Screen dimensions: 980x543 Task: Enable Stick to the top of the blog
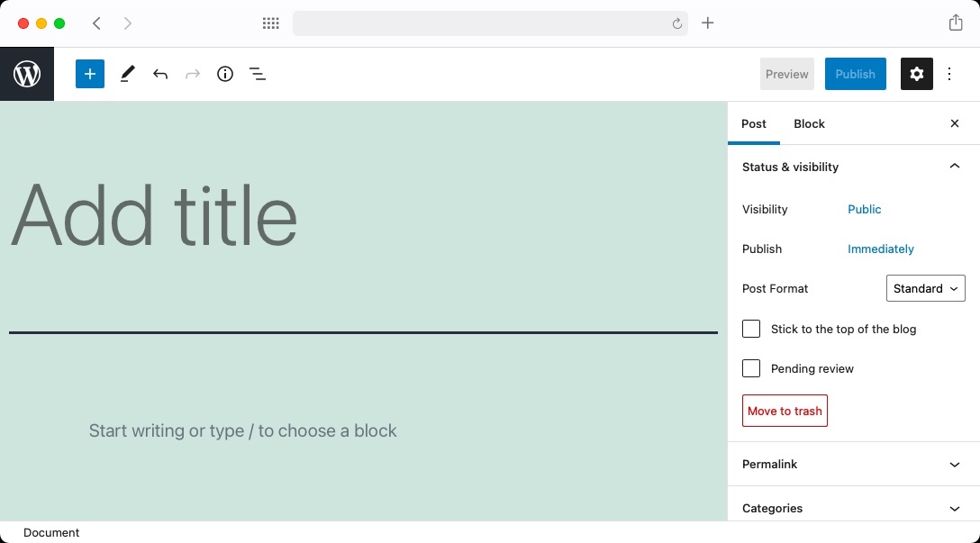pyautogui.click(x=751, y=329)
